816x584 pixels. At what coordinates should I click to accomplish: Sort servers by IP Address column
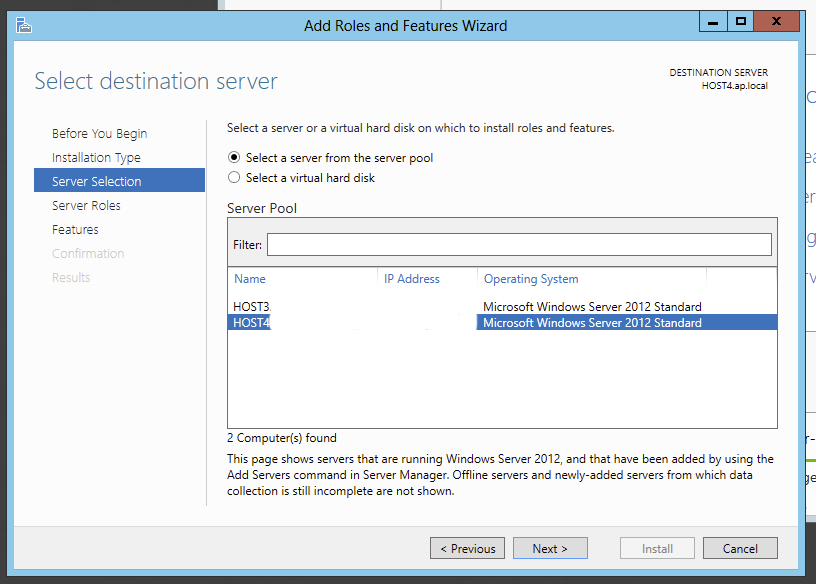pos(411,279)
